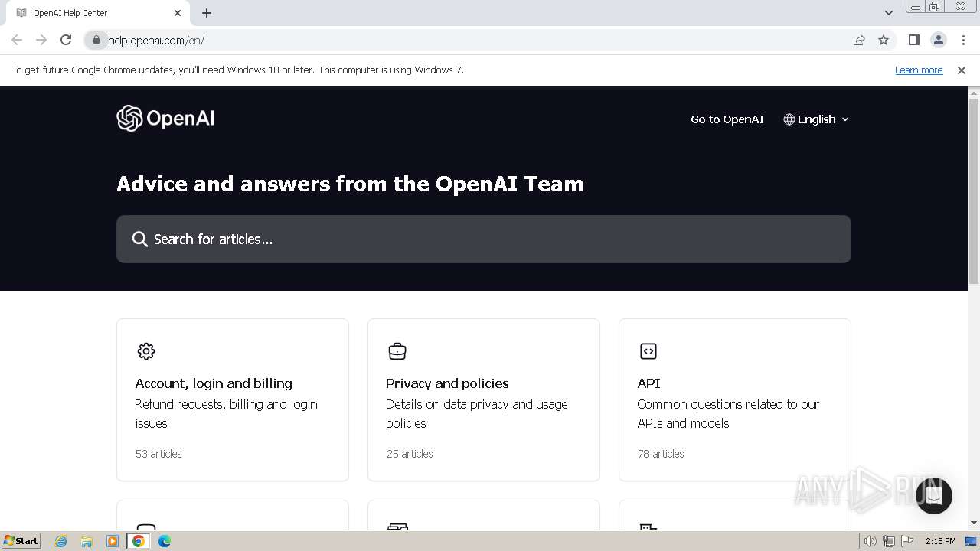Expand the English language dropdown
This screenshot has height=551, width=980.
[x=816, y=119]
